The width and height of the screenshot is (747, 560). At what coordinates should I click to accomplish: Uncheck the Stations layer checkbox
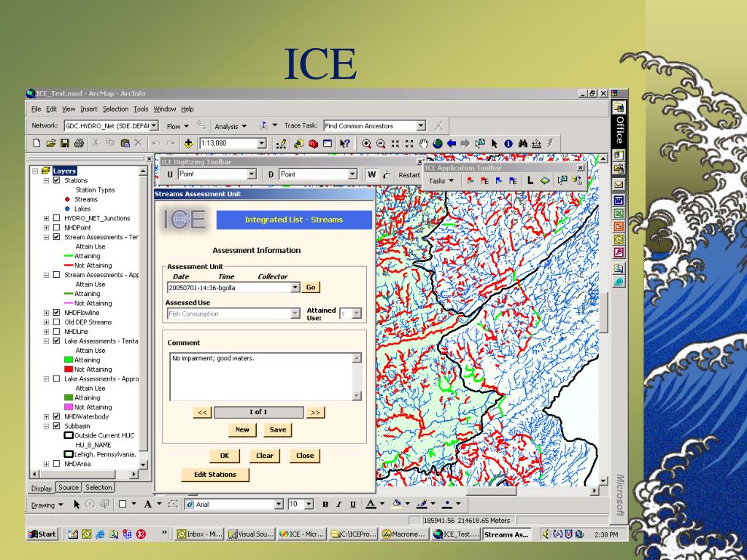point(56,181)
